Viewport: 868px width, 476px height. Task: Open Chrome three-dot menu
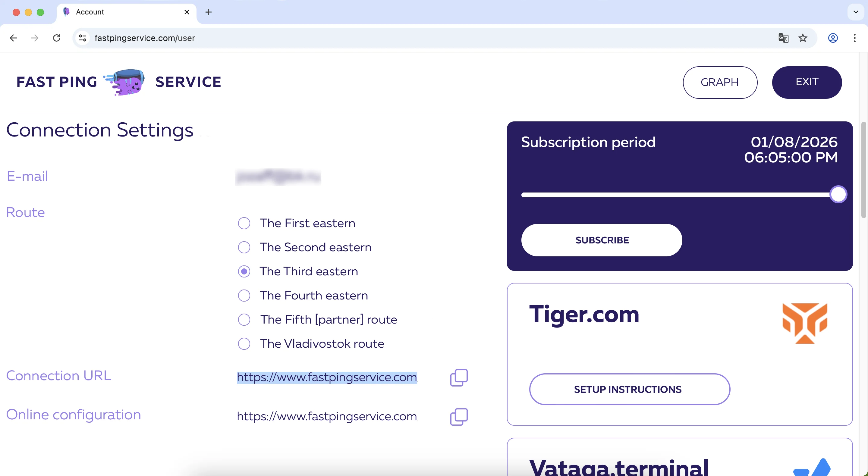(854, 38)
